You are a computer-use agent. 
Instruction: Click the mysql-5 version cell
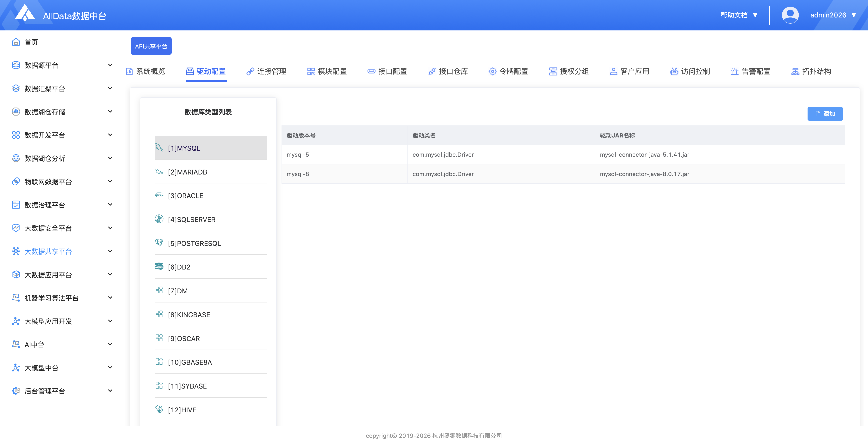tap(344, 154)
